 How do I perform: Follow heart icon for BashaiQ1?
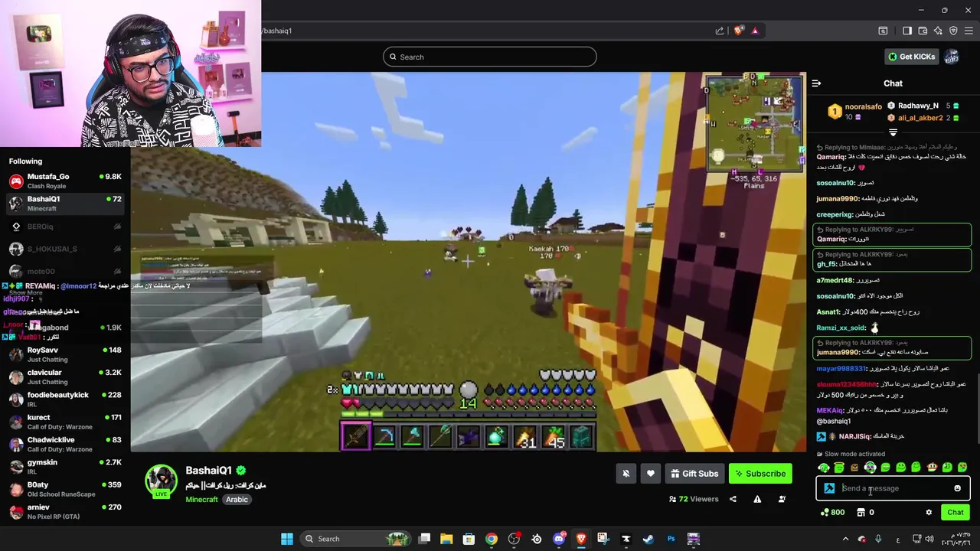click(x=650, y=474)
